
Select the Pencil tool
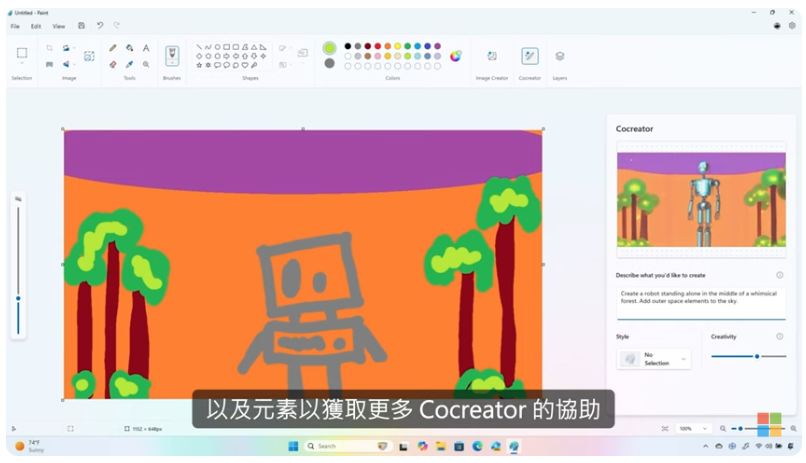point(113,48)
